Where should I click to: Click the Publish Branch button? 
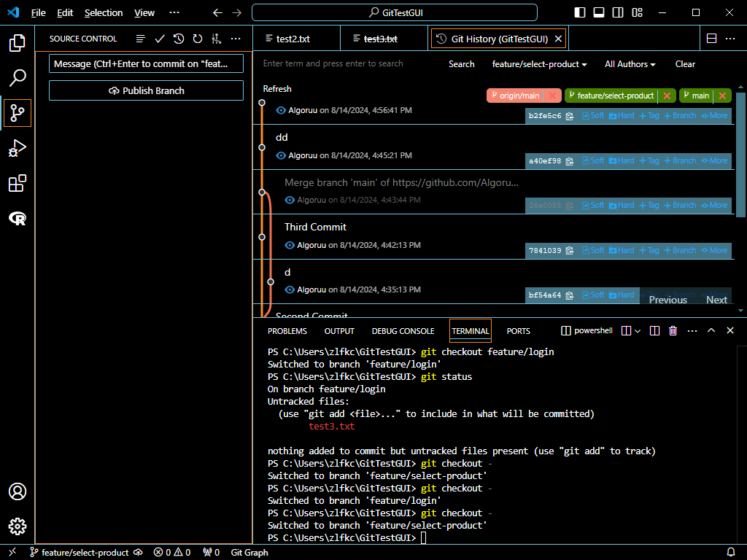coord(146,90)
